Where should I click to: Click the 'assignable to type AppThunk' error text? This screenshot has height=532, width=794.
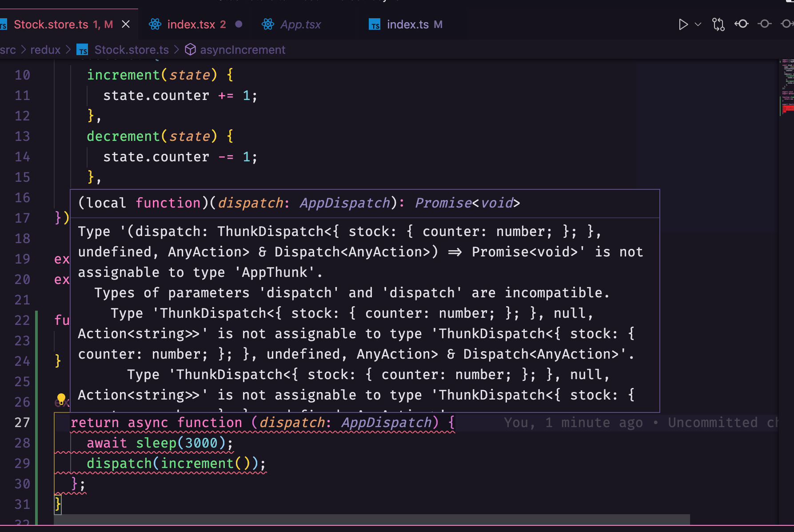[200, 272]
